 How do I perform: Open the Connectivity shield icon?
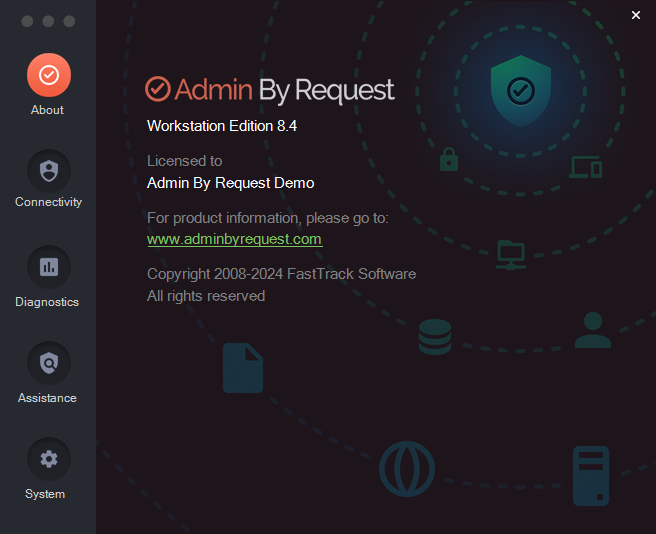tap(49, 171)
